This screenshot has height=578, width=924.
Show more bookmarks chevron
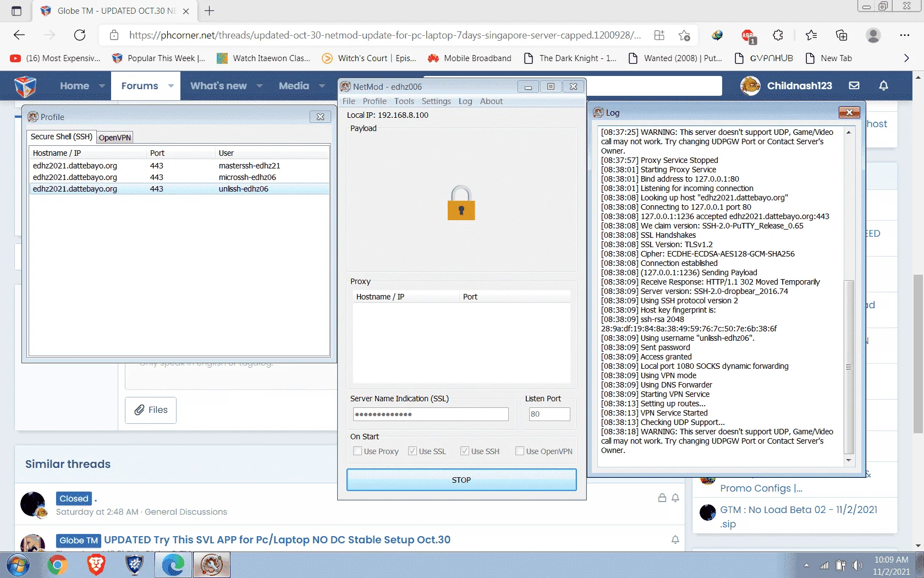[x=906, y=58]
